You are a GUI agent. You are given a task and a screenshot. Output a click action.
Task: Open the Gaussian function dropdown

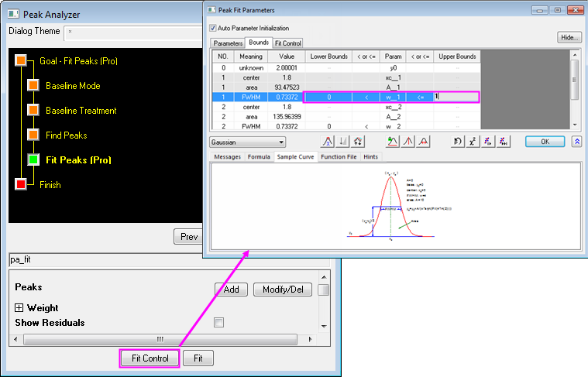[x=247, y=142]
